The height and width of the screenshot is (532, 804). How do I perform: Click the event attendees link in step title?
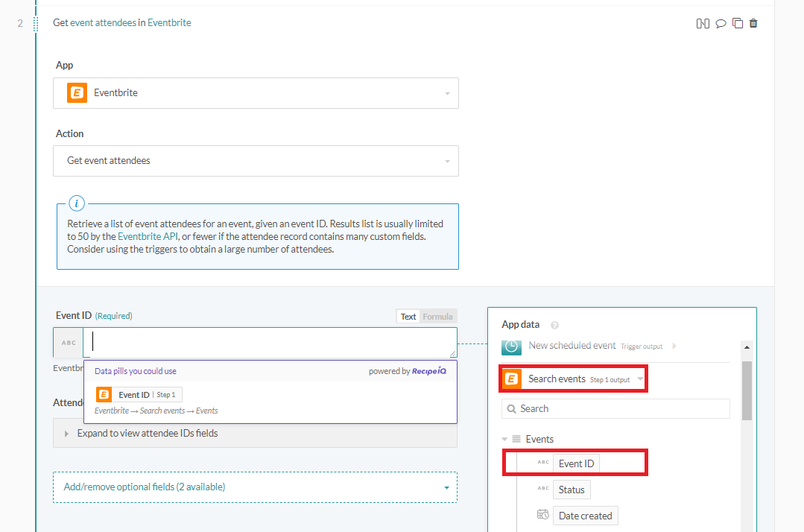[103, 22]
